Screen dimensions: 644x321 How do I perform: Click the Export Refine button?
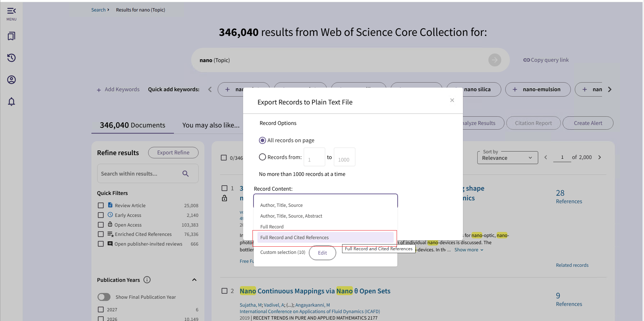pyautogui.click(x=173, y=153)
